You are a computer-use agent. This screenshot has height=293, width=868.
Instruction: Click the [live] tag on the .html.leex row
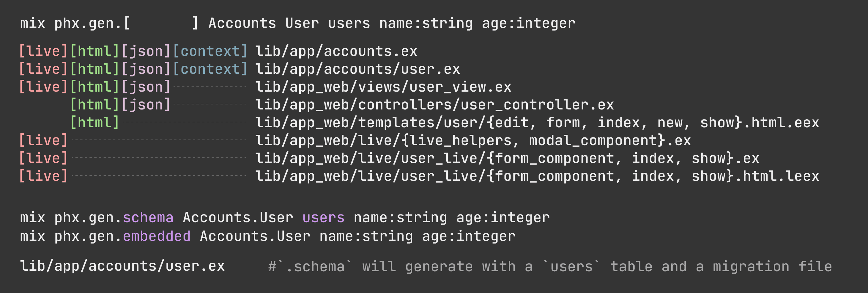pos(43,176)
